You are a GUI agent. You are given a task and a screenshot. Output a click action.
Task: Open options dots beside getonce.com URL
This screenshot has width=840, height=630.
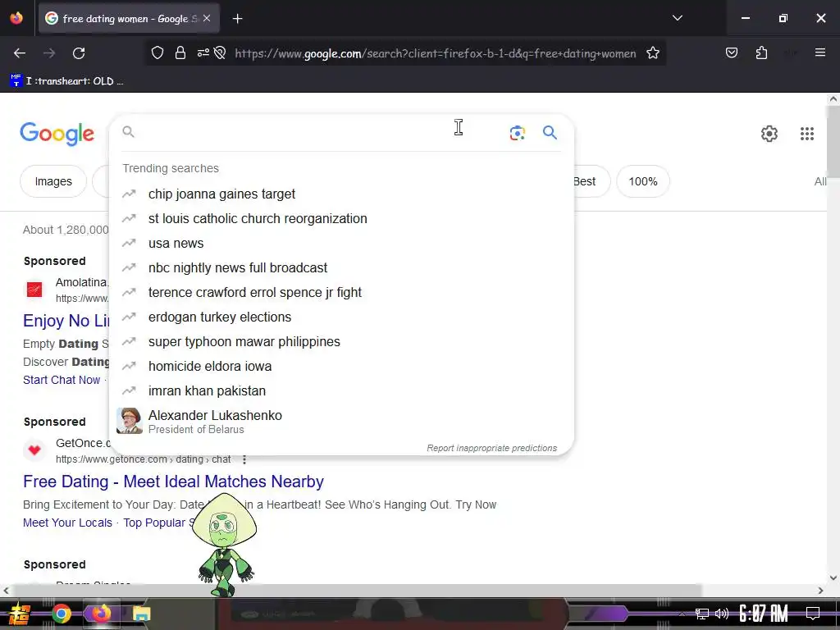(244, 459)
